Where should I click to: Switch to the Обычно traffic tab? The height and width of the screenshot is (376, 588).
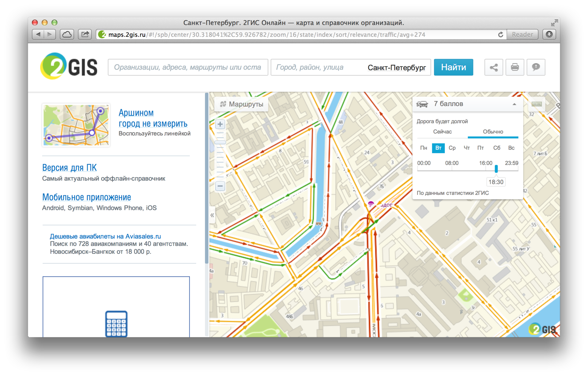point(493,132)
